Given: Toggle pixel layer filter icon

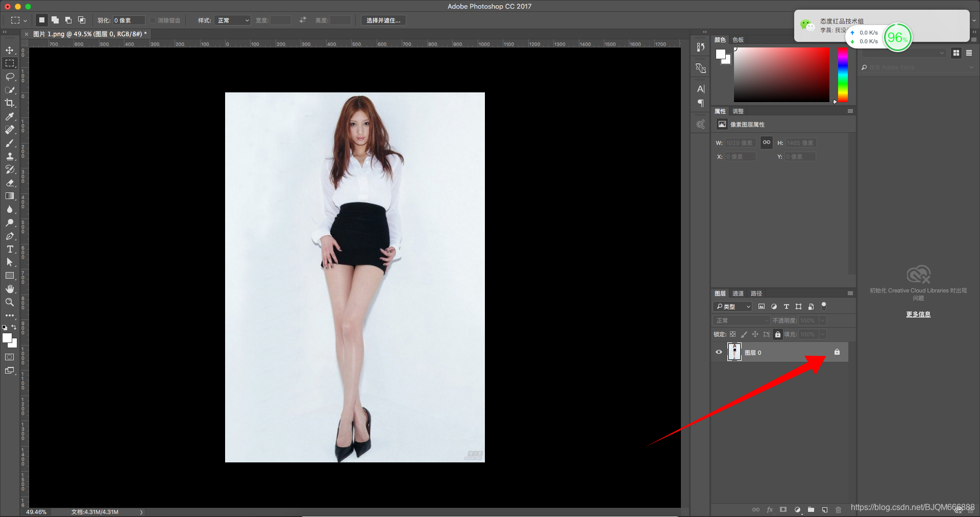Looking at the screenshot, I should pyautogui.click(x=762, y=306).
